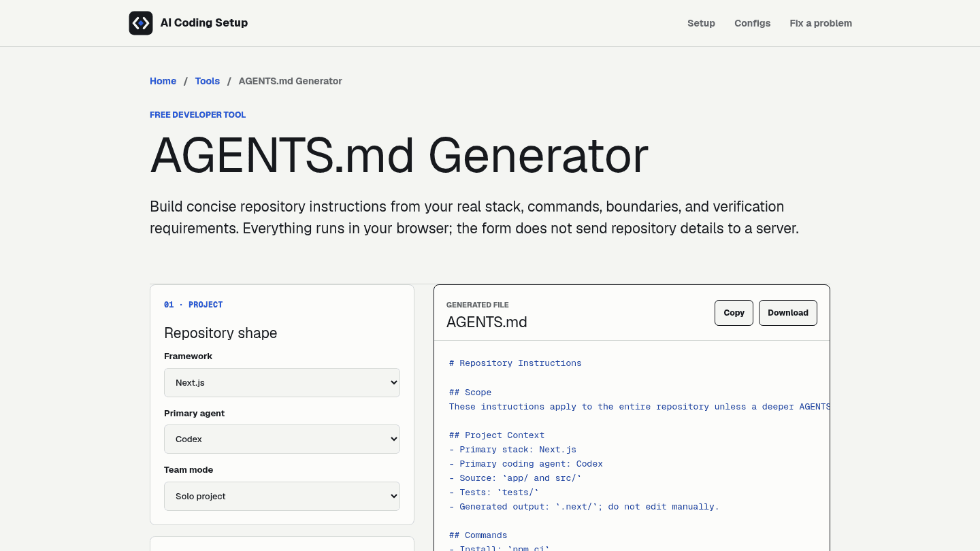The height and width of the screenshot is (551, 980).
Task: Click the '# Repository Instructions' line
Action: [515, 363]
